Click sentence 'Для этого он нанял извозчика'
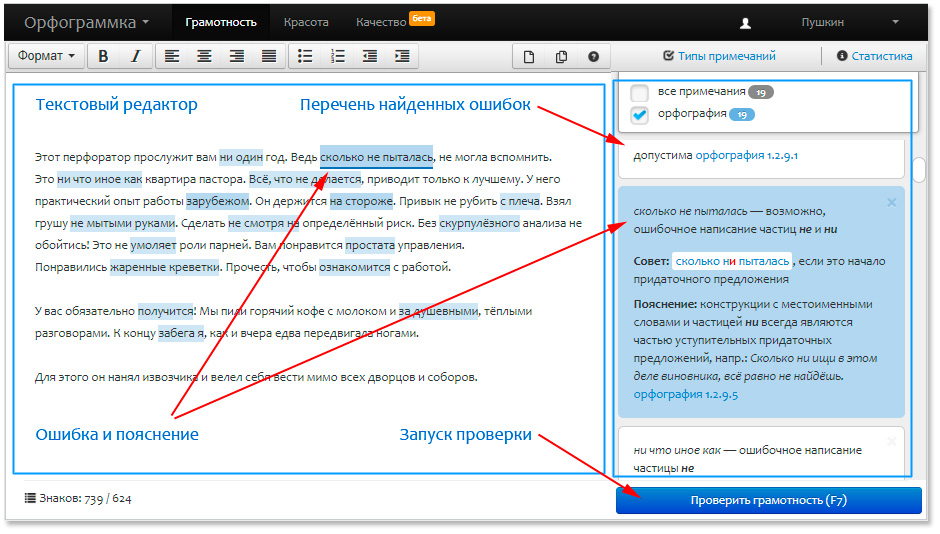The image size is (940, 534). [116, 378]
